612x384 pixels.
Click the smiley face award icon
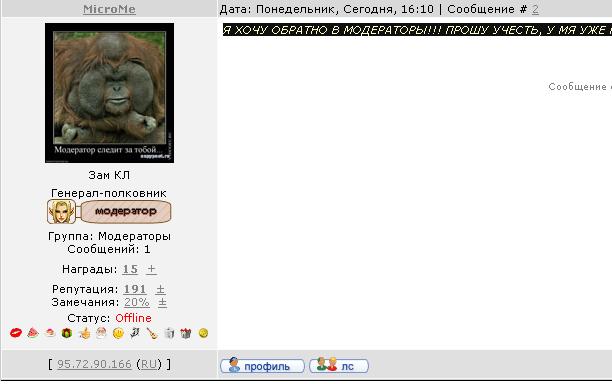click(118, 333)
